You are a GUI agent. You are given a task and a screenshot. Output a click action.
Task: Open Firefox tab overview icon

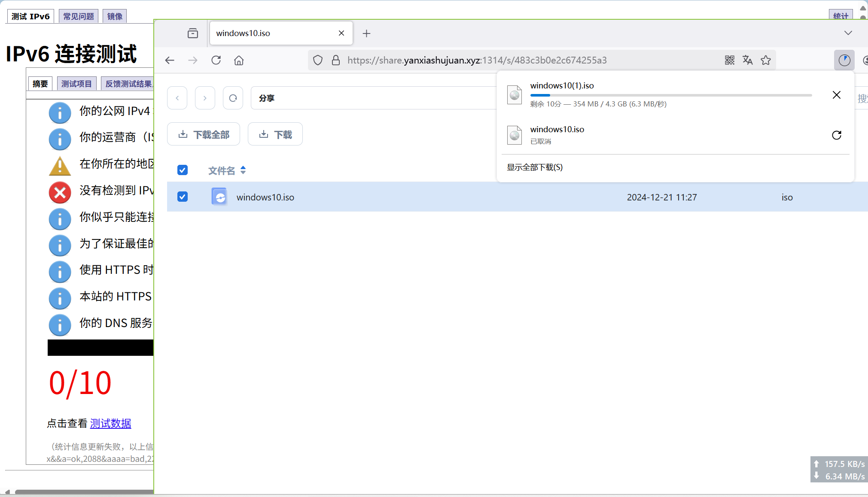(193, 33)
